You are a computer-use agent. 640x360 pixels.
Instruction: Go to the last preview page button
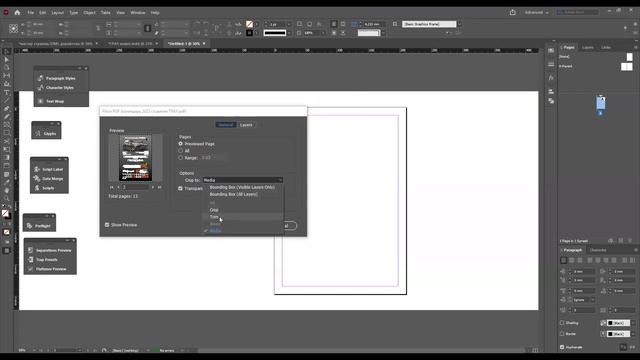coord(160,187)
